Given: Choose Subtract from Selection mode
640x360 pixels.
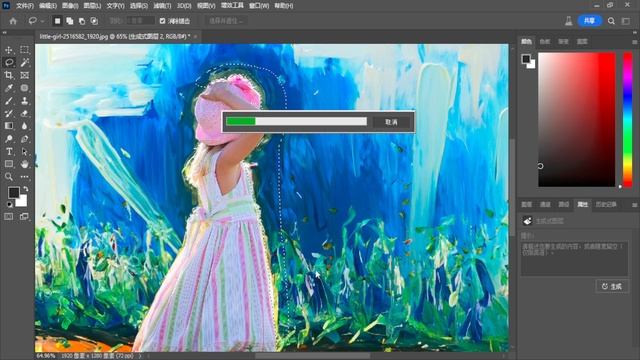Looking at the screenshot, I should [82, 21].
